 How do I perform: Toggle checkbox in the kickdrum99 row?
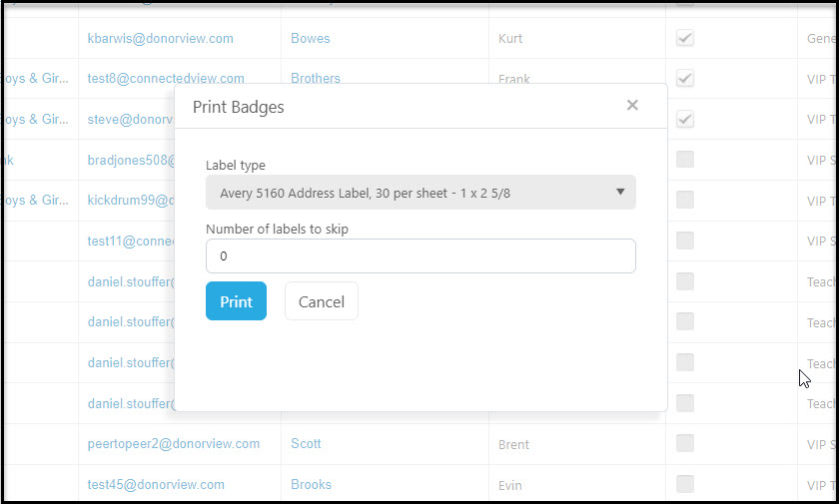[x=685, y=200]
